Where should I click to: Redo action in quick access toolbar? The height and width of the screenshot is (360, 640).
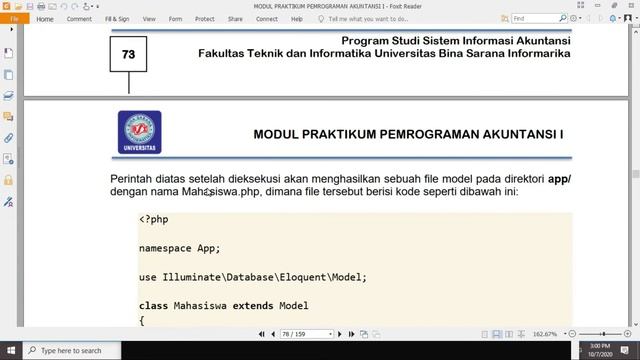click(75, 7)
